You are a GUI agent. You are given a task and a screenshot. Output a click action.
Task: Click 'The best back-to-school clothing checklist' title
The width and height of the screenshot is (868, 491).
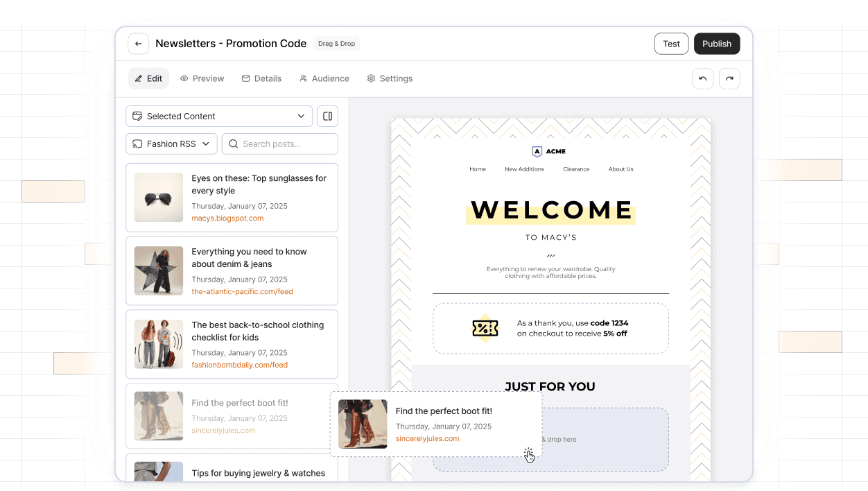point(257,331)
